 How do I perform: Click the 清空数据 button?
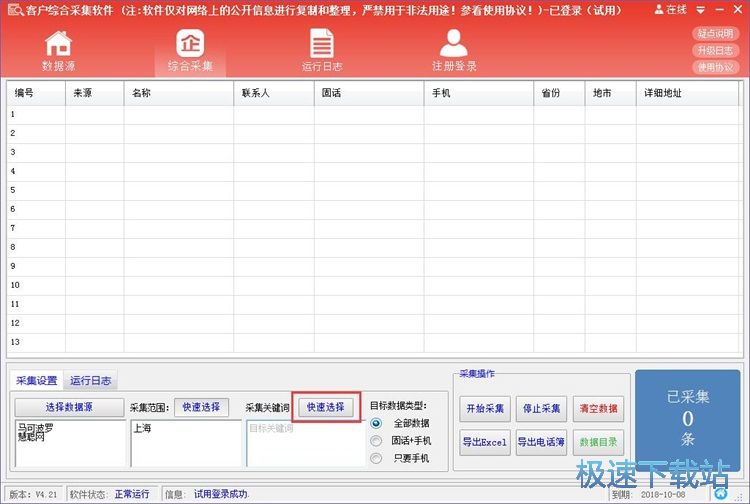point(598,409)
